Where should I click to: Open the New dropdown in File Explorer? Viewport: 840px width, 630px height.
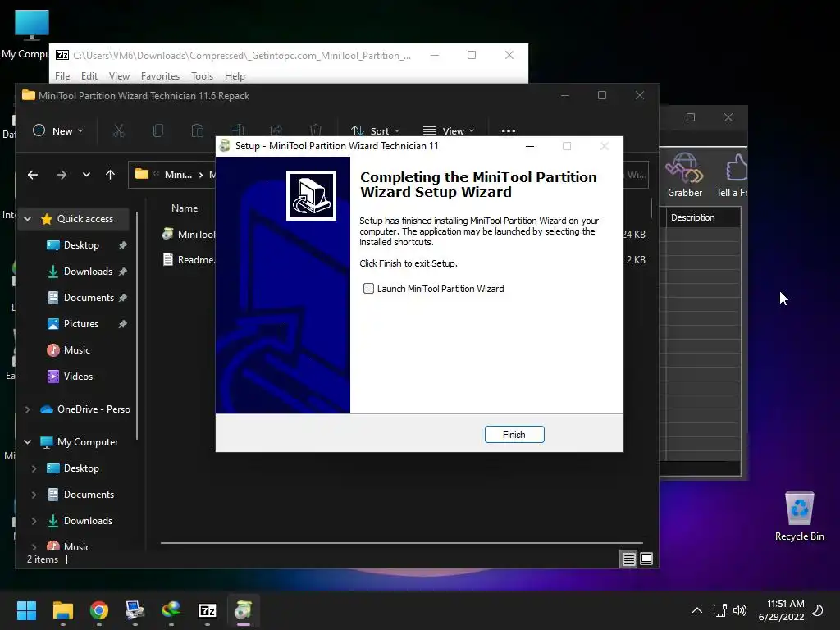point(58,130)
